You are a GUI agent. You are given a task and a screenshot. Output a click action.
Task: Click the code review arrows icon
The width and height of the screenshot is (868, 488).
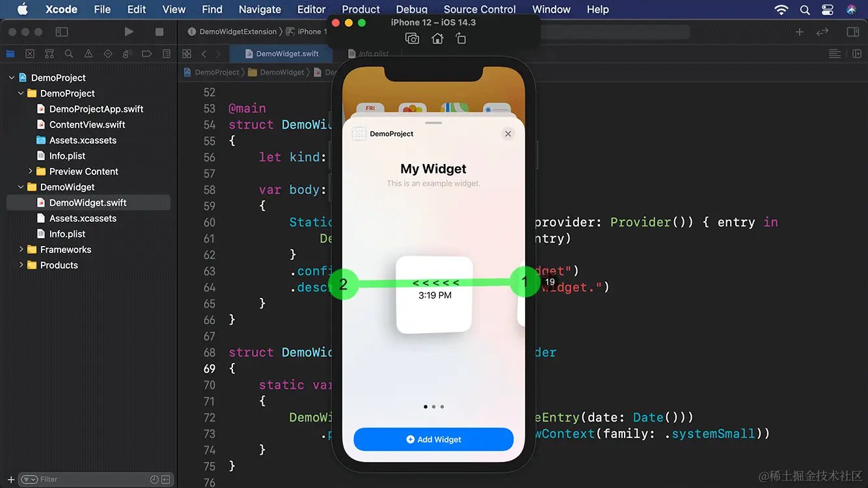pyautogui.click(x=822, y=31)
